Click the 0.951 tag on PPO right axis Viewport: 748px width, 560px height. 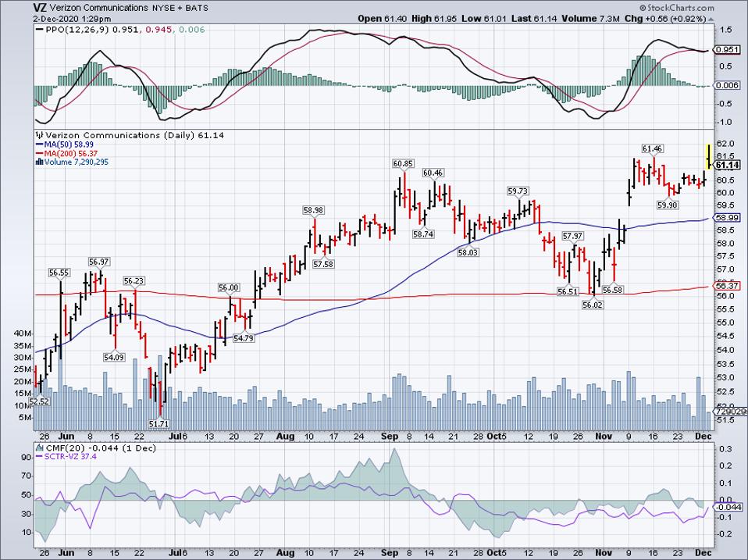point(728,50)
